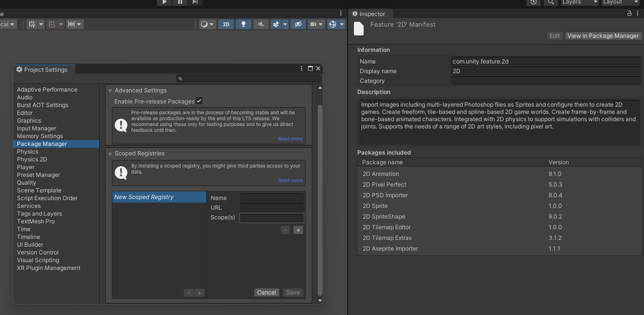The height and width of the screenshot is (315, 644).
Task: Open Project Settings window three-dot menu
Action: pos(302,69)
